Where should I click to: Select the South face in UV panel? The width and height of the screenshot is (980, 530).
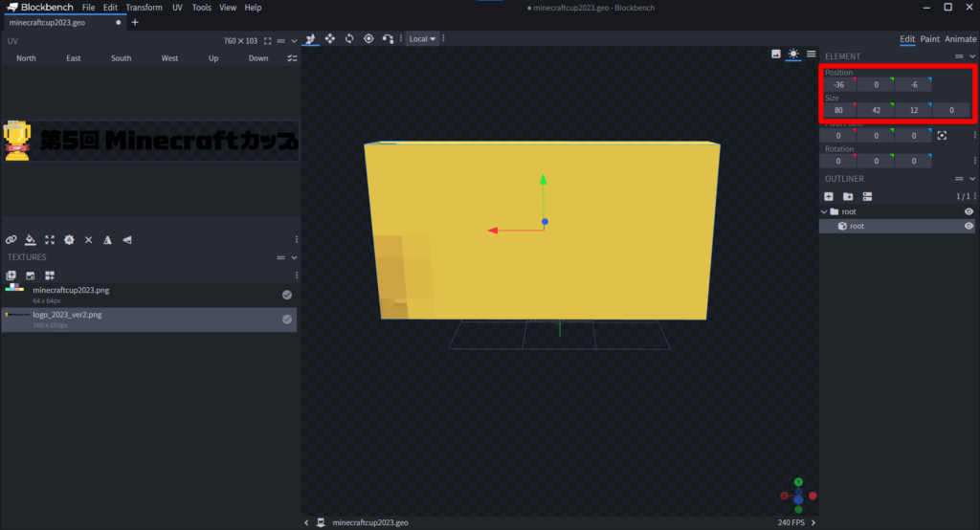[x=121, y=58]
